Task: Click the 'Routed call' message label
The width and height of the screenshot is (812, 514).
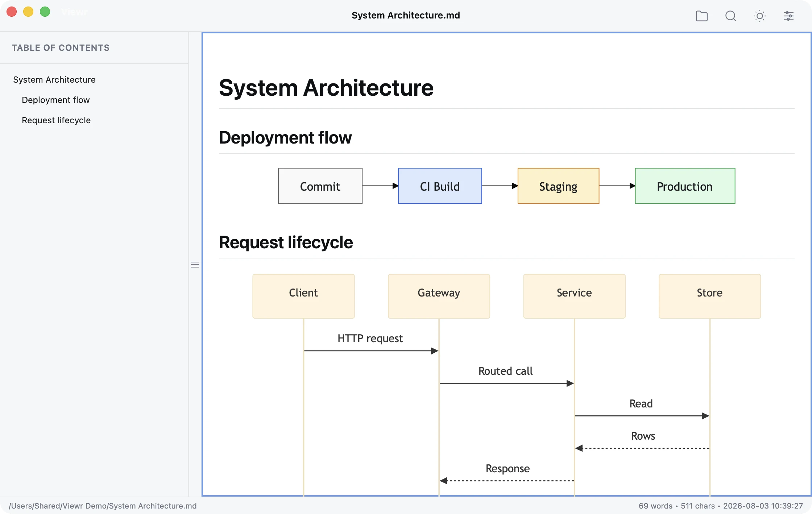Action: [506, 371]
